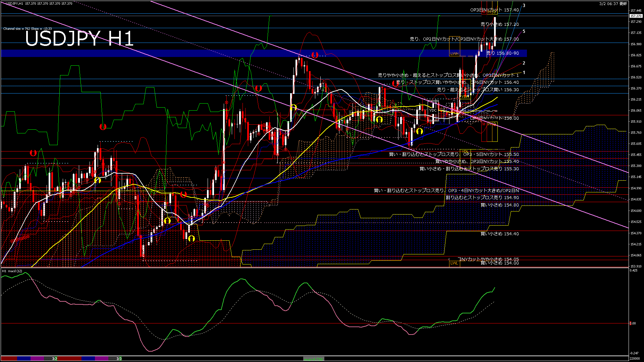Click the LWH orange label box

point(454,54)
